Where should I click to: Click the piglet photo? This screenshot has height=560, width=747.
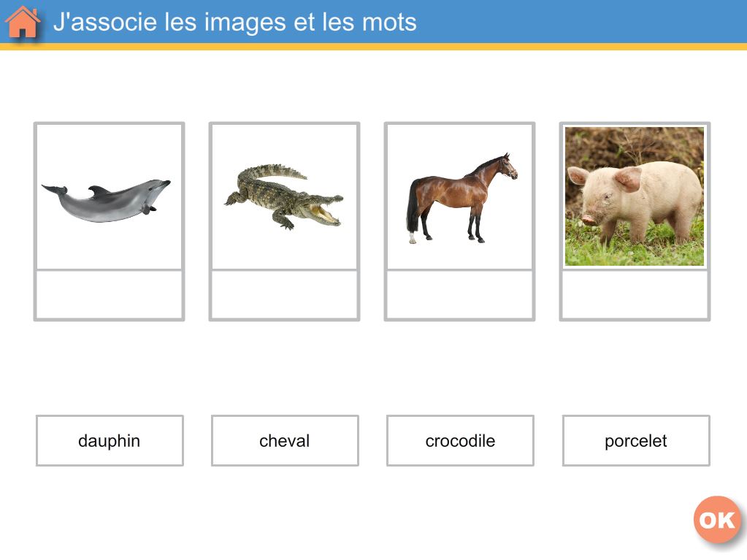click(x=635, y=196)
